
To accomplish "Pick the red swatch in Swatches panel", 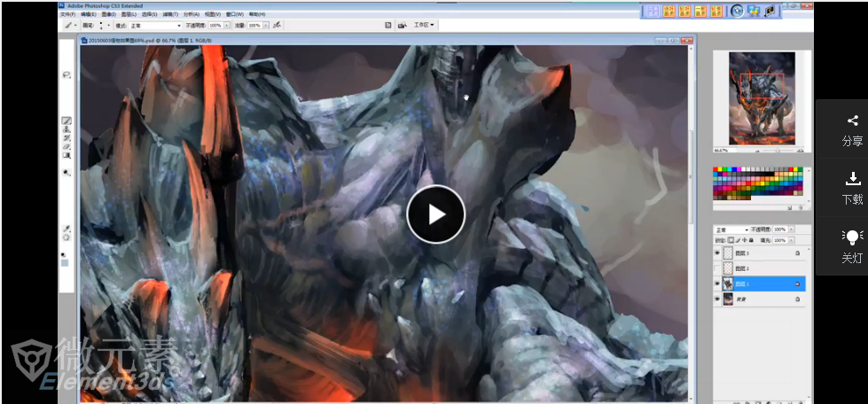I will tap(716, 169).
